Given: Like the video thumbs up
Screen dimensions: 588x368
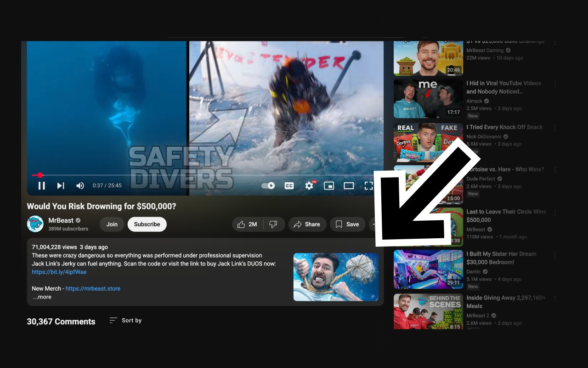Looking at the screenshot, I should (248, 224).
